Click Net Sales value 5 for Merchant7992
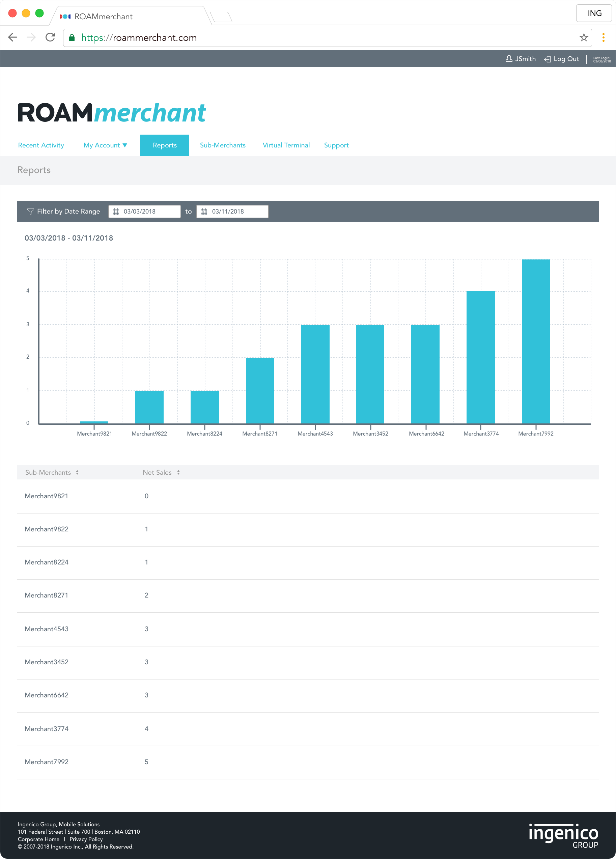The width and height of the screenshot is (616, 859). pos(146,761)
